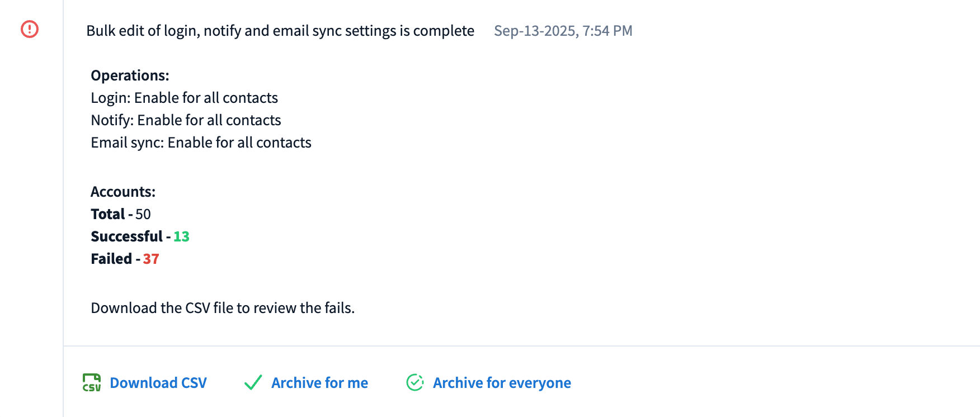This screenshot has width=980, height=417.
Task: Choose Archive for everyone
Action: 502,383
